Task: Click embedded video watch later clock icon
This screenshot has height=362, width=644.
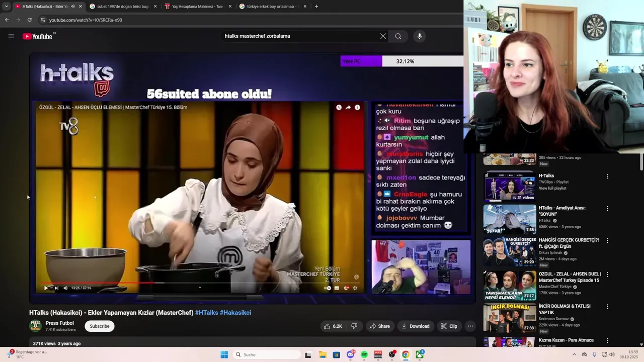Action: [339, 108]
